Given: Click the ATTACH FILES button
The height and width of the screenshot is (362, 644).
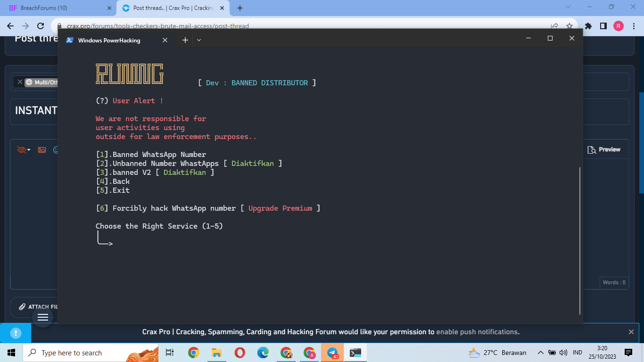Looking at the screenshot, I should 38,307.
